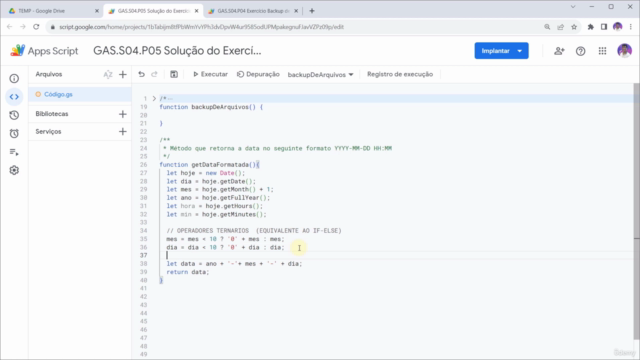Bookmark this page with star icon

click(x=574, y=27)
